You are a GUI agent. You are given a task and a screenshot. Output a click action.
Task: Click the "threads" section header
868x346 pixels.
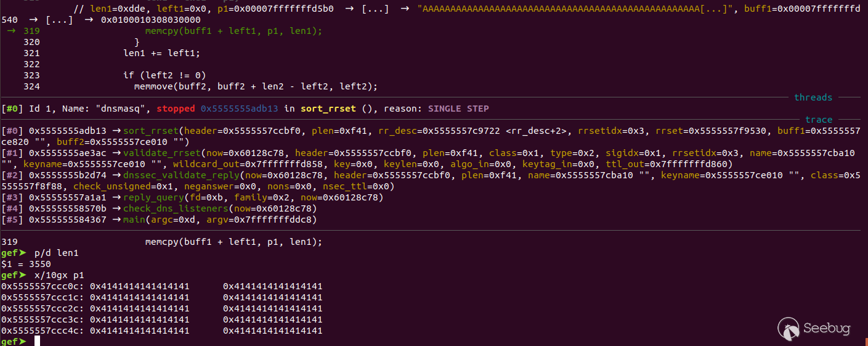(813, 97)
